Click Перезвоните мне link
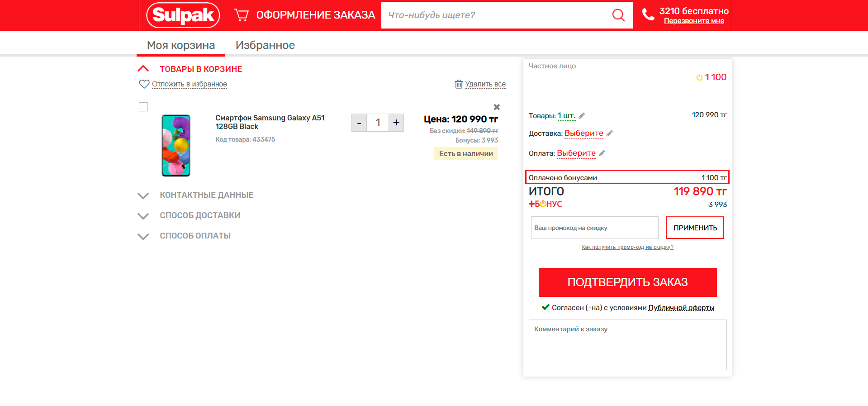The width and height of the screenshot is (868, 406). (694, 21)
